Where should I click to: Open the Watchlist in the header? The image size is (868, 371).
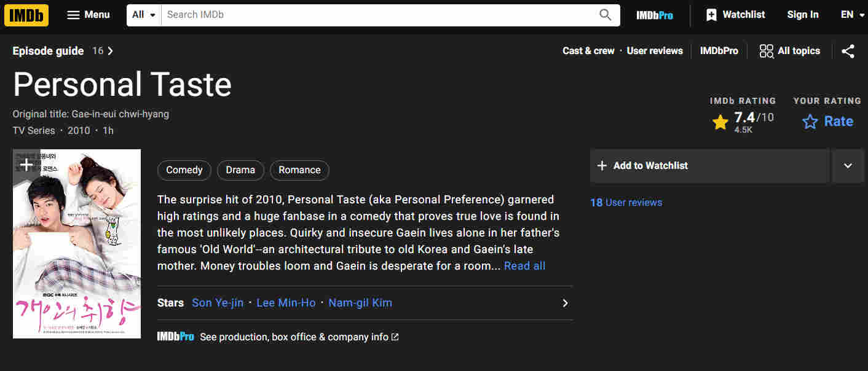735,15
